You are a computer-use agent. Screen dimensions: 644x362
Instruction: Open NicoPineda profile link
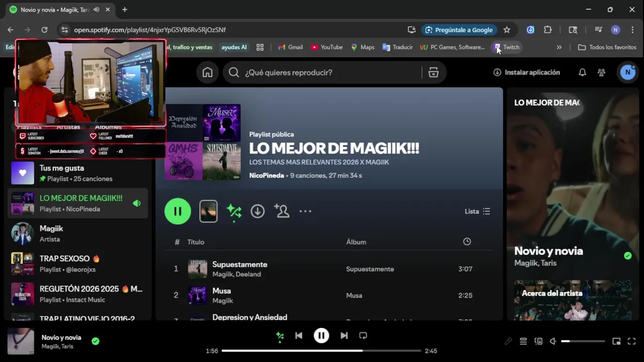pyautogui.click(x=267, y=175)
